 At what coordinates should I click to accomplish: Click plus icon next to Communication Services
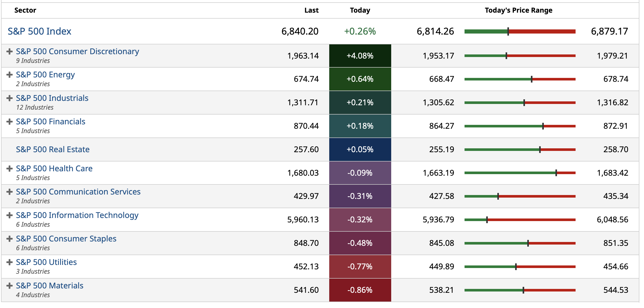point(10,192)
